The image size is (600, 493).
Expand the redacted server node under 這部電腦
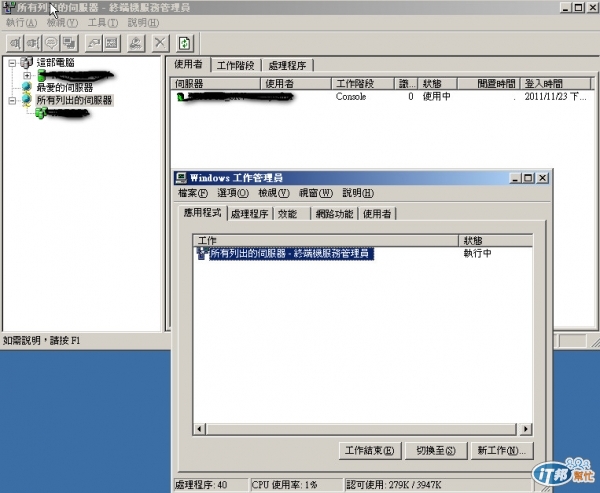tap(27, 75)
